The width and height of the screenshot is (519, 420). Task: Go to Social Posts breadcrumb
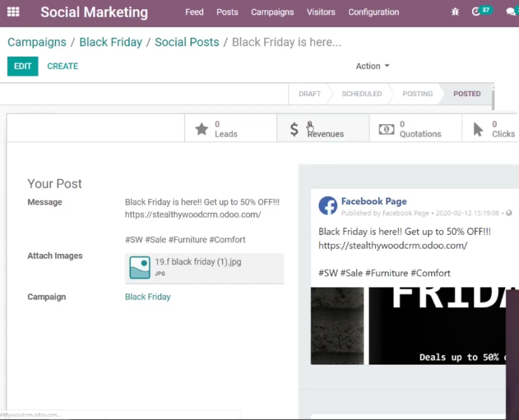tap(187, 42)
